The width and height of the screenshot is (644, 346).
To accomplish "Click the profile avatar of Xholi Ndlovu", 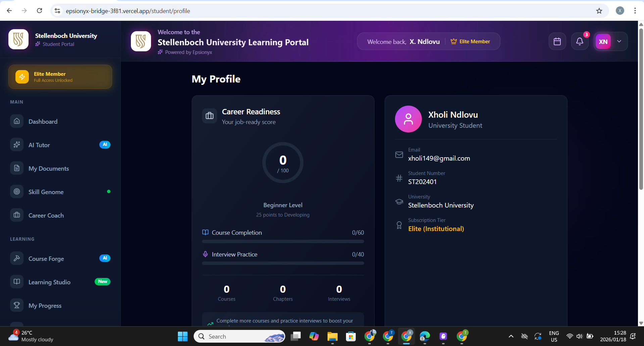I will point(408,119).
